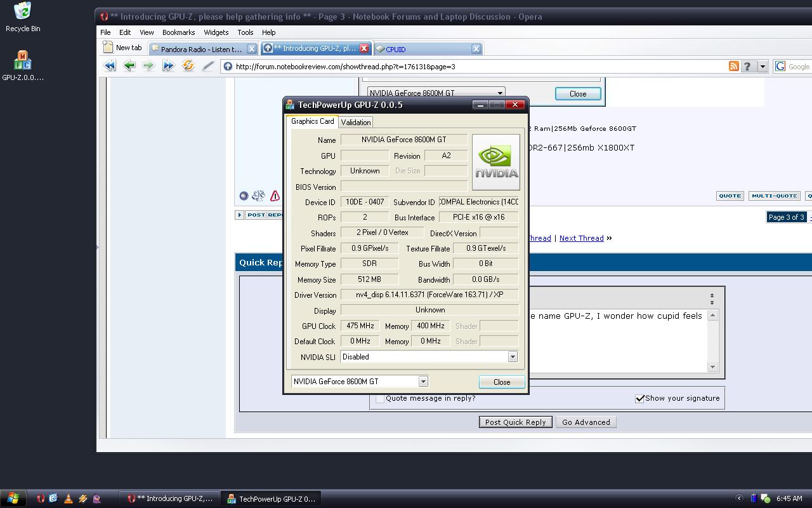
Task: Open the NVIDIA SLI dropdown
Action: click(513, 357)
